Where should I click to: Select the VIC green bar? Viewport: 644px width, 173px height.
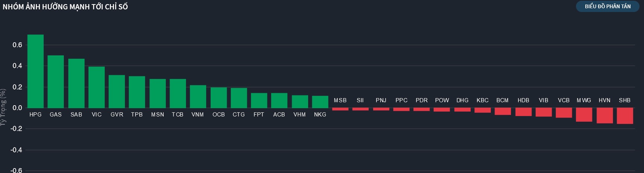point(96,87)
